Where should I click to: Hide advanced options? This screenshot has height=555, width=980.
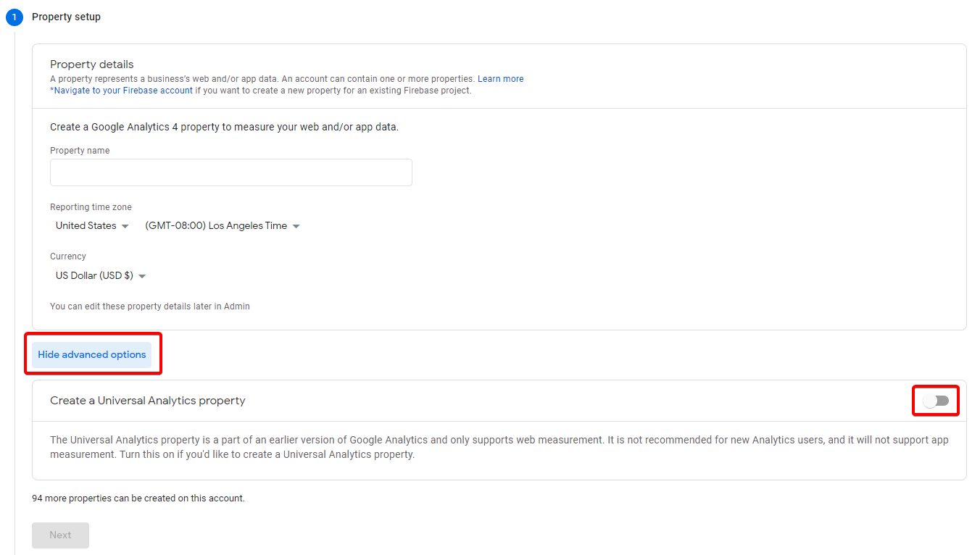pyautogui.click(x=92, y=354)
